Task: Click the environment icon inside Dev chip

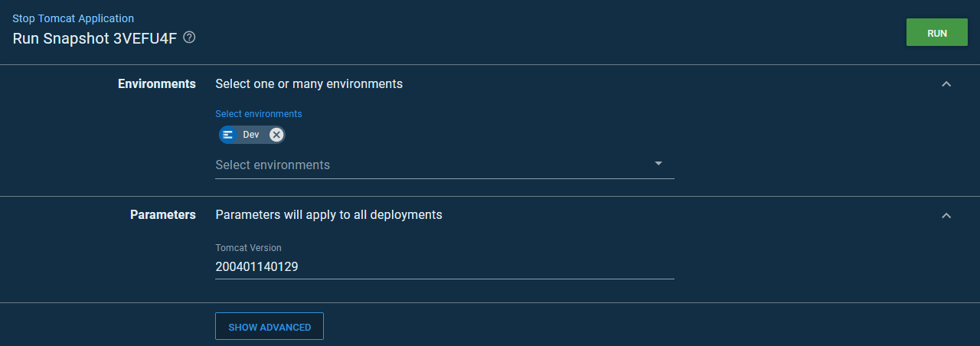Action: [x=227, y=135]
